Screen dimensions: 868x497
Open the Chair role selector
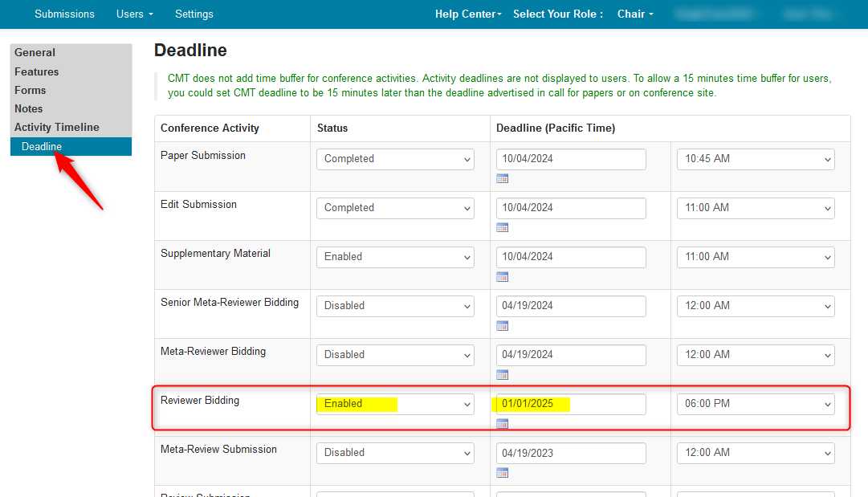[x=635, y=14]
